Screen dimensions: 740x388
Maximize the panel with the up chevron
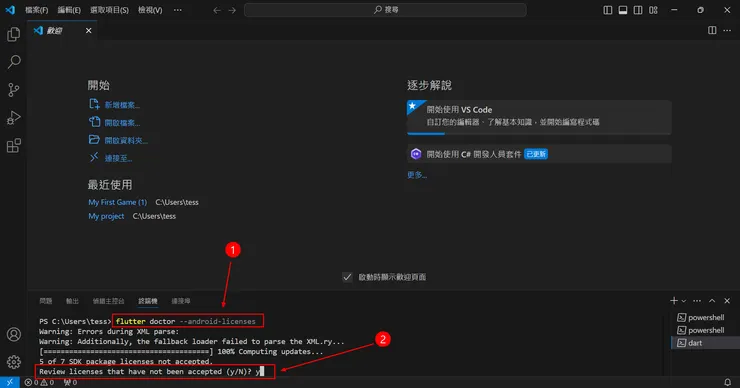(712, 301)
